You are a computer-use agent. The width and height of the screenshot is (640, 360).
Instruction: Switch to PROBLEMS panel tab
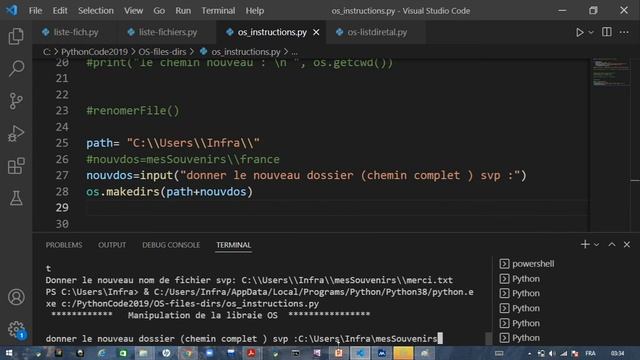click(64, 245)
